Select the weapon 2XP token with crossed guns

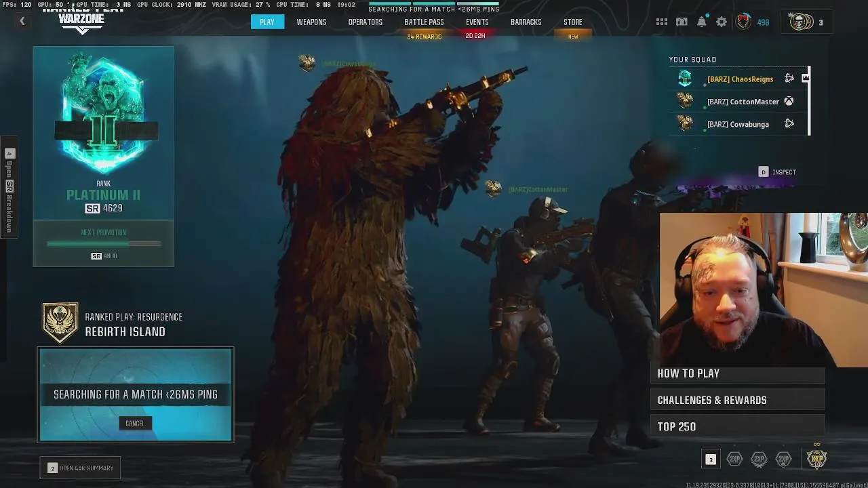click(x=759, y=460)
